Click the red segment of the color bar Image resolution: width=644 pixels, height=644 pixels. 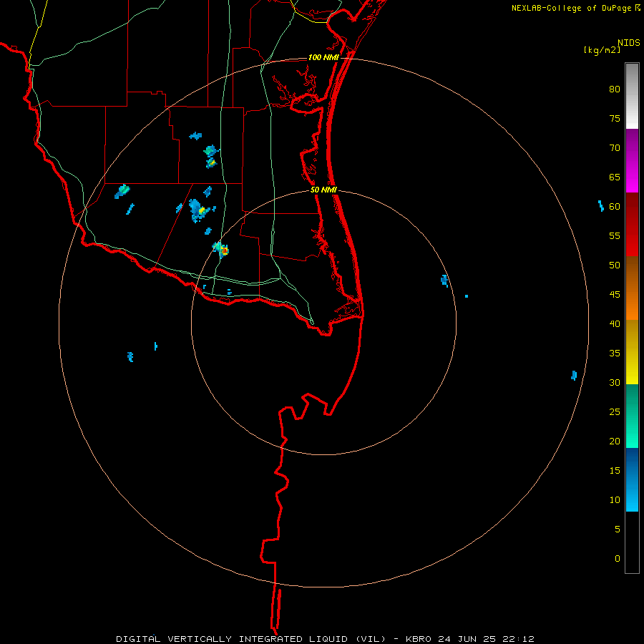tap(632, 225)
